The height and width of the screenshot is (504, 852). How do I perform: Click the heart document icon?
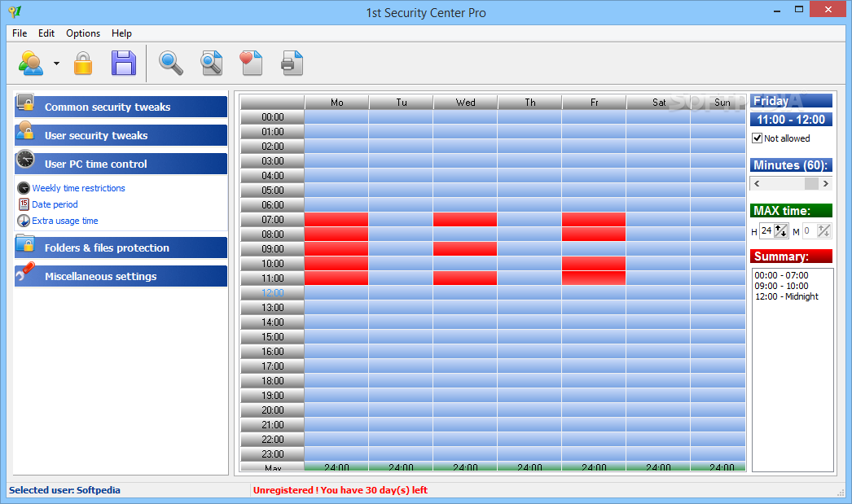251,63
